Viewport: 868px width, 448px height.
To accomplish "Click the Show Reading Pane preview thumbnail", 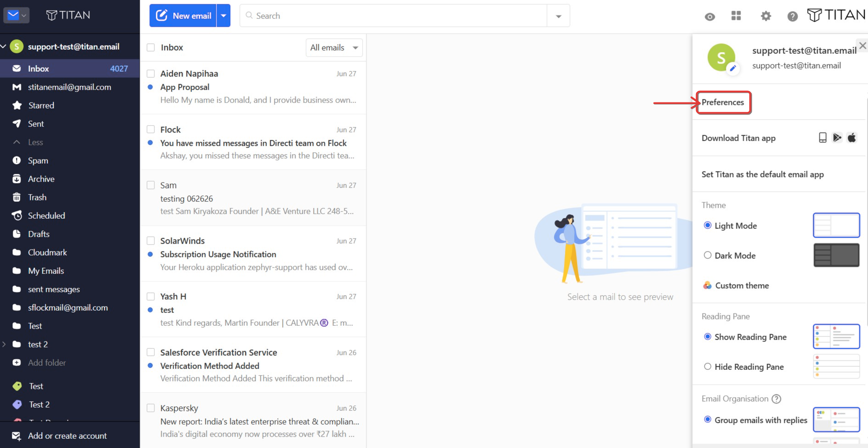I will point(836,336).
